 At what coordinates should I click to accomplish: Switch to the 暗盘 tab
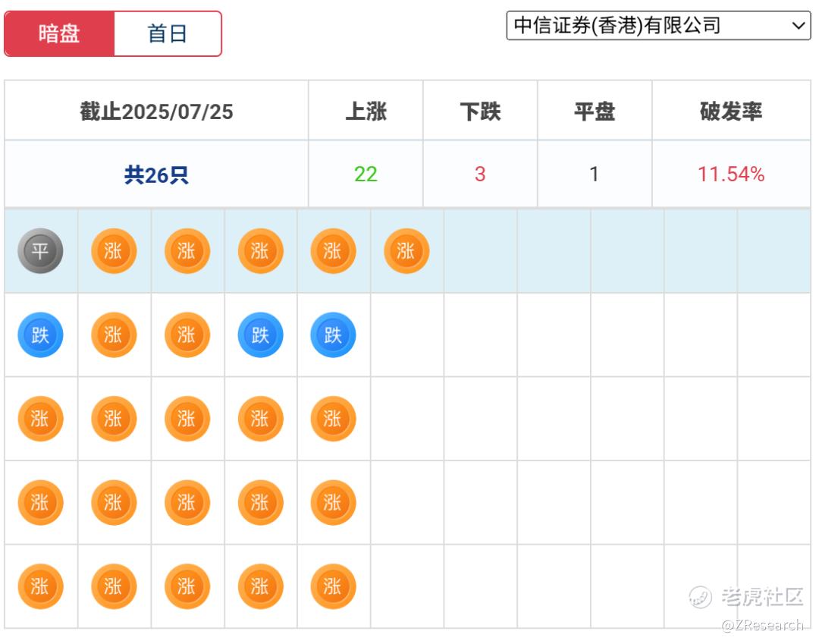click(59, 33)
